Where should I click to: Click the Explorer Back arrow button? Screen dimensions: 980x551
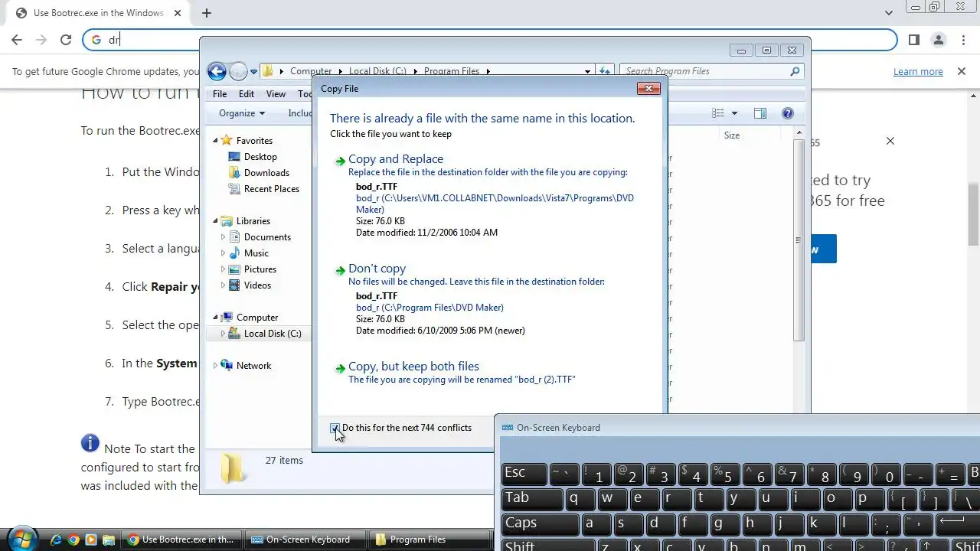coord(217,71)
